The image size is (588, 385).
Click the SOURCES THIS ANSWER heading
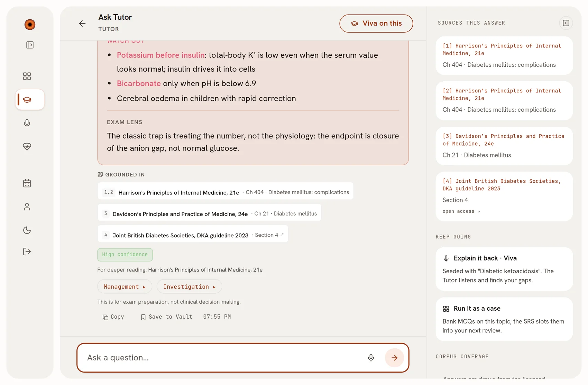(x=471, y=23)
